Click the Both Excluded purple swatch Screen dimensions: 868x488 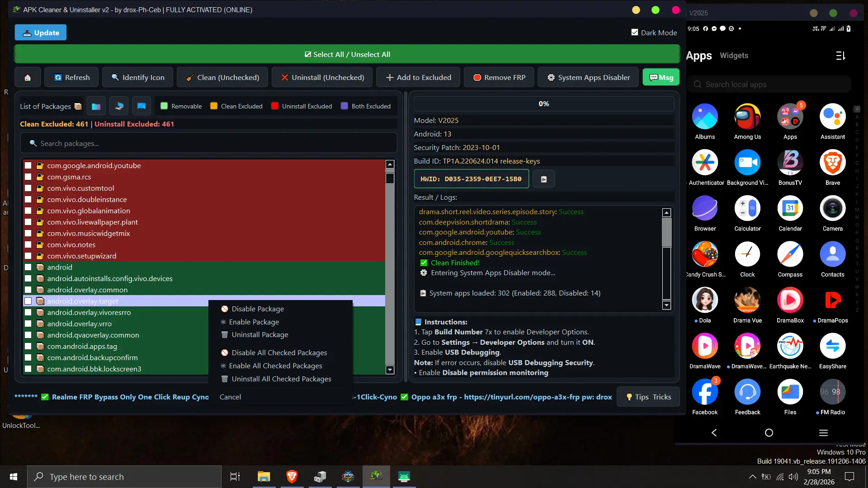click(344, 106)
